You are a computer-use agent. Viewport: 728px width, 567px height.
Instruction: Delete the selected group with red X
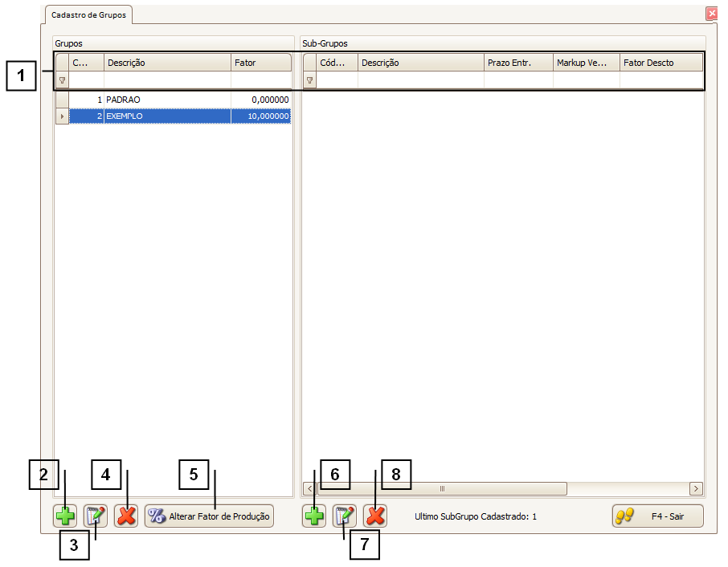[x=125, y=516]
